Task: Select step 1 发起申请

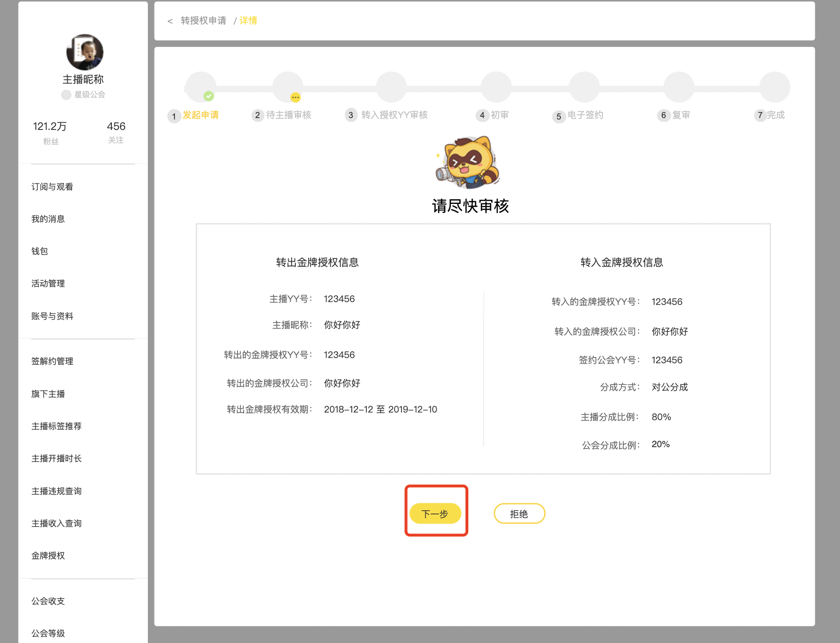Action: click(193, 115)
